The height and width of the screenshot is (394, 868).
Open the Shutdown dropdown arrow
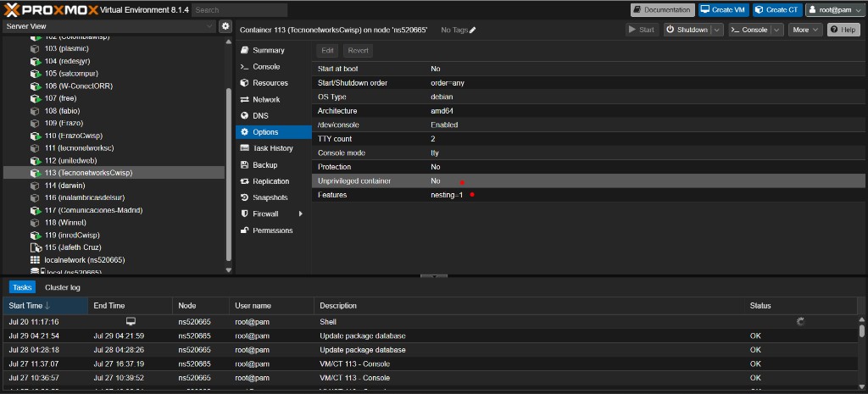point(717,30)
